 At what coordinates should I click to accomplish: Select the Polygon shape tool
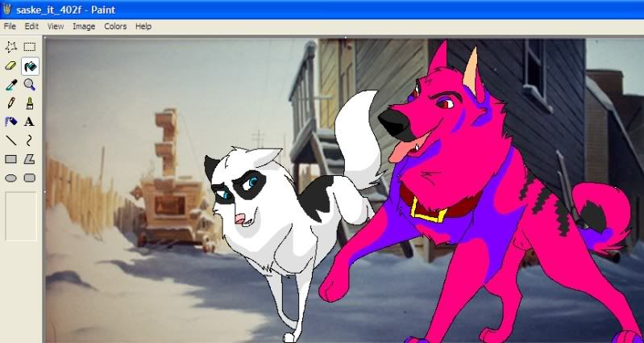pos(30,159)
